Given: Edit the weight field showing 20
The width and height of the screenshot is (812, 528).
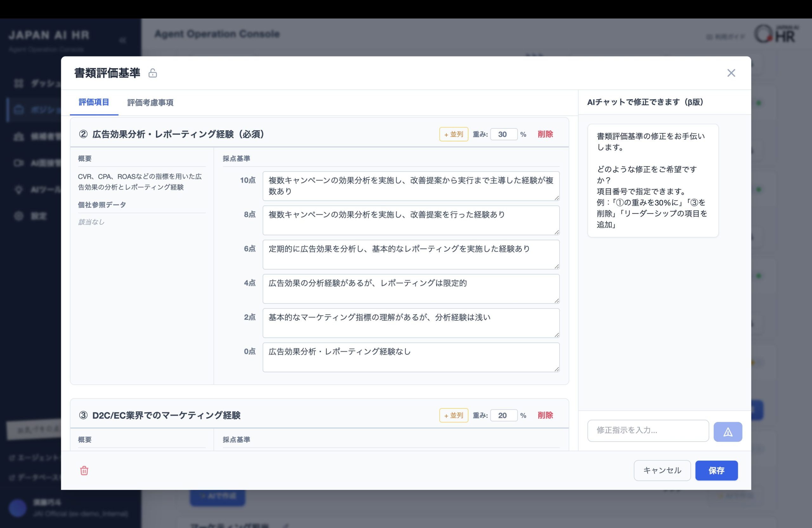Looking at the screenshot, I should 504,415.
